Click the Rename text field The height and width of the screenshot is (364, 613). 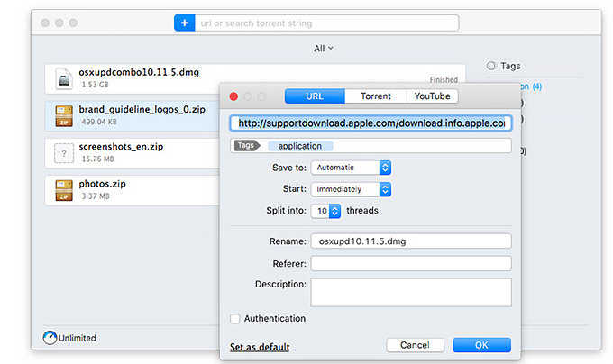tap(411, 241)
